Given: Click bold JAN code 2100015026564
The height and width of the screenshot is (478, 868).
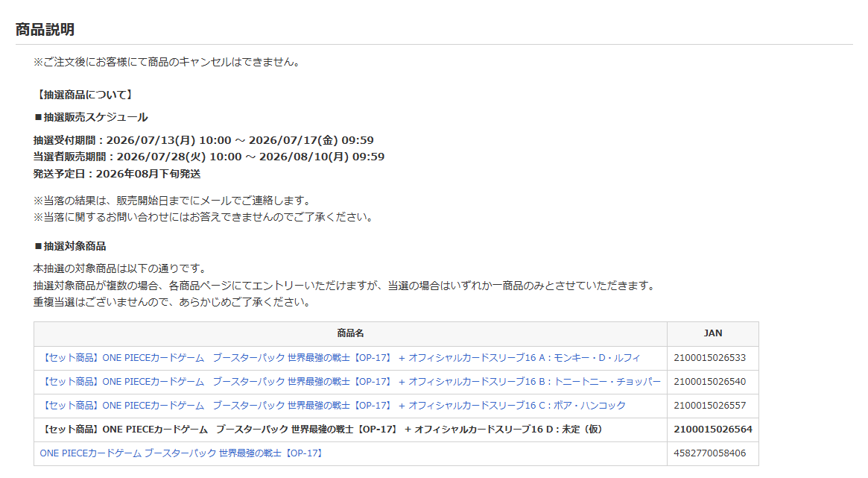Looking at the screenshot, I should 713,430.
